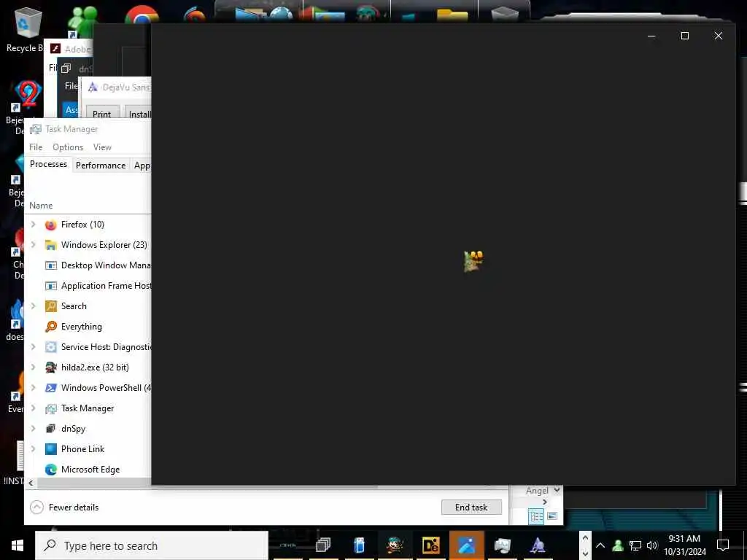
Task: Select the Search process icon
Action: point(50,306)
